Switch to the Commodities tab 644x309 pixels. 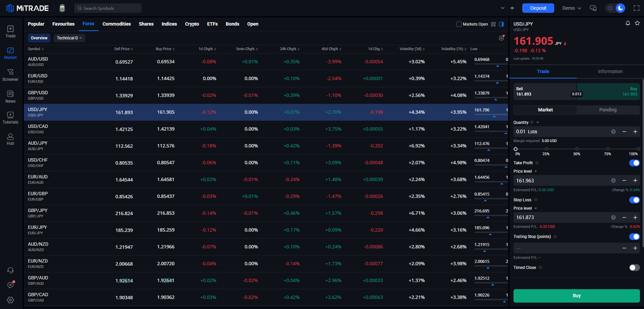117,24
